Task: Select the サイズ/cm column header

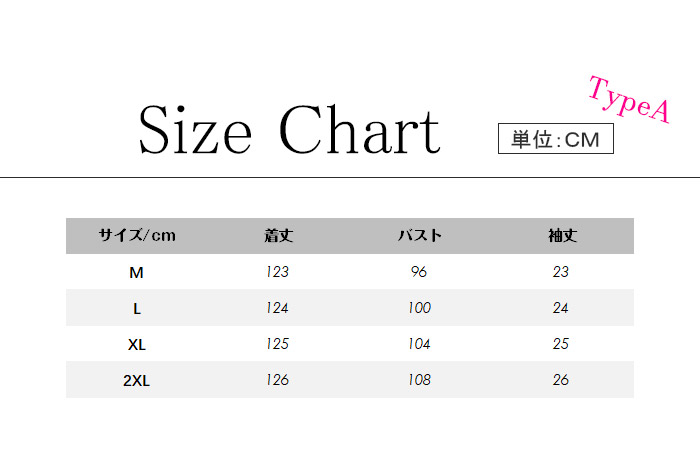Action: pos(137,236)
